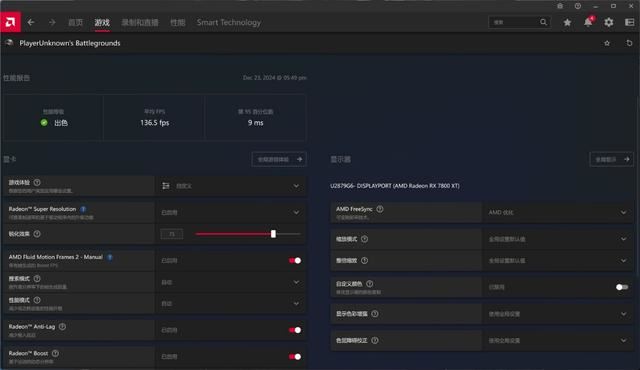Open help icon next to AMD FreeSync

tap(380, 209)
